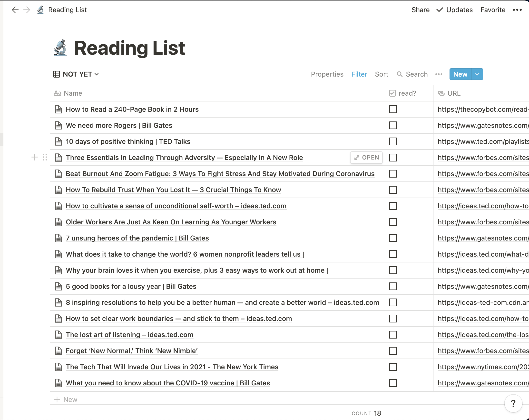Click the read? column header

[x=409, y=93]
